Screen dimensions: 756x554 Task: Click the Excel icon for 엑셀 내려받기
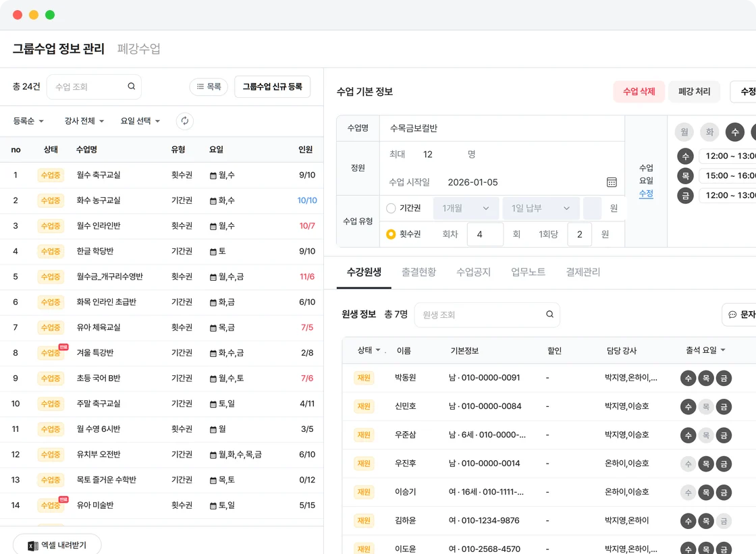tap(33, 546)
